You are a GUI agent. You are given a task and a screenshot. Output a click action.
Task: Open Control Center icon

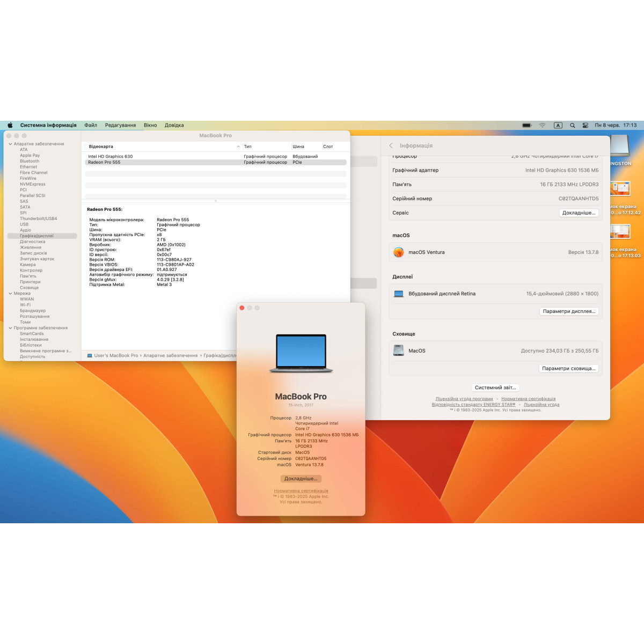coord(586,125)
